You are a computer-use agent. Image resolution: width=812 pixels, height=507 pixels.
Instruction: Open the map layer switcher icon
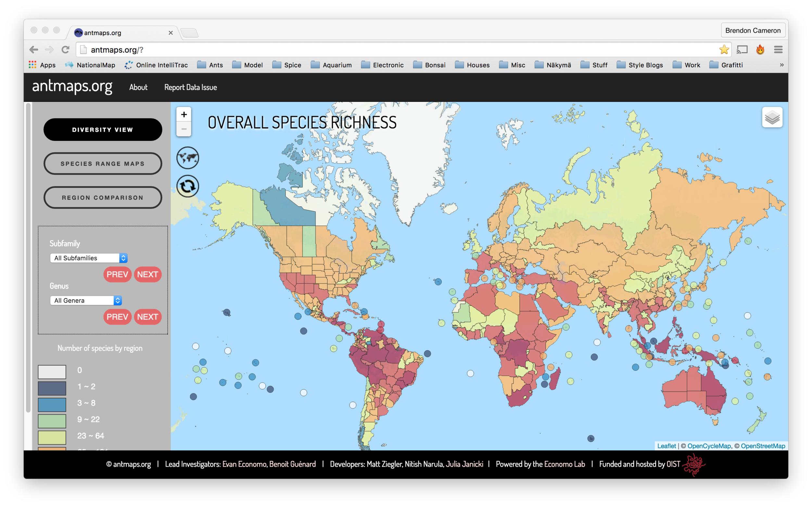(772, 117)
